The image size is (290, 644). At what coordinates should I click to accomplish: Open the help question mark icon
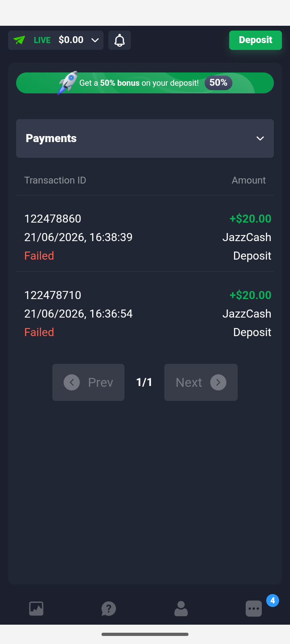click(109, 609)
